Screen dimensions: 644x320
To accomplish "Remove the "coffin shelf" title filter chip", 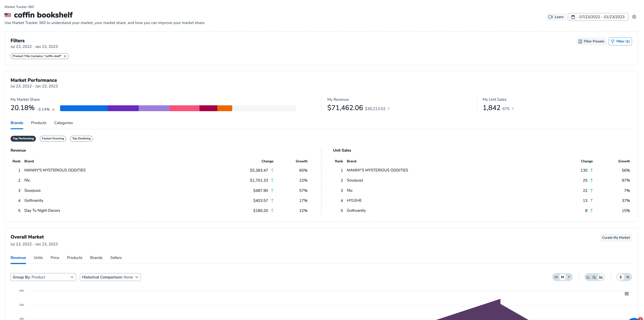I will (x=65, y=56).
